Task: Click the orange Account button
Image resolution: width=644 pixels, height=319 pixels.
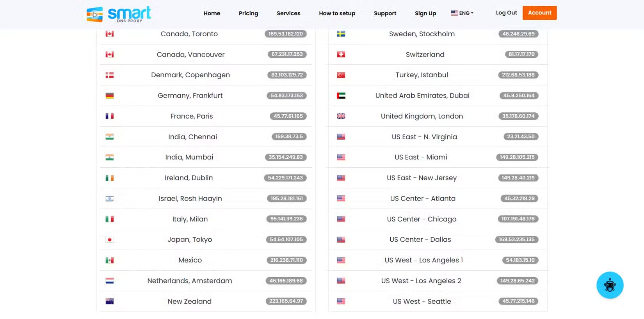Action: (x=539, y=13)
